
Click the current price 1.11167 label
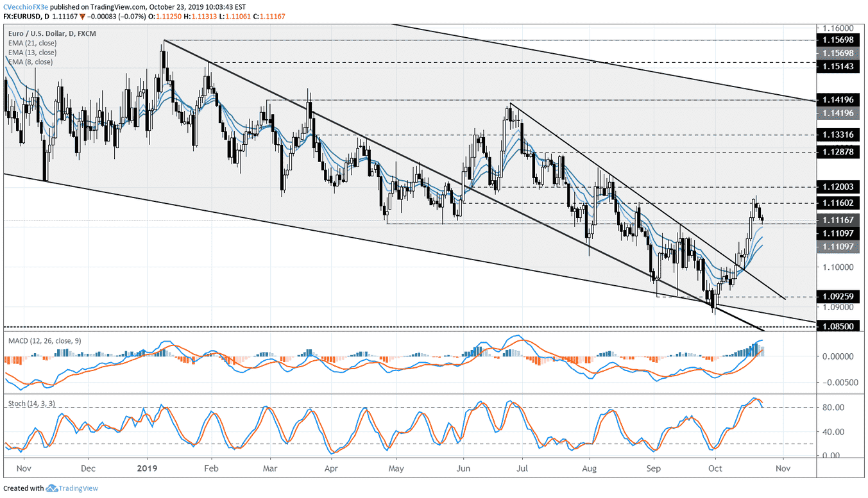coord(839,220)
